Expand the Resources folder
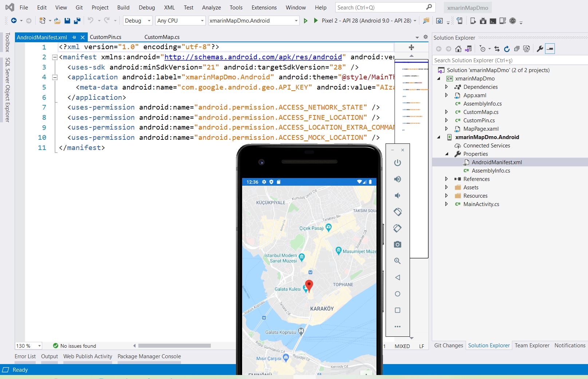Screen dimensions: 588x379 (446, 196)
